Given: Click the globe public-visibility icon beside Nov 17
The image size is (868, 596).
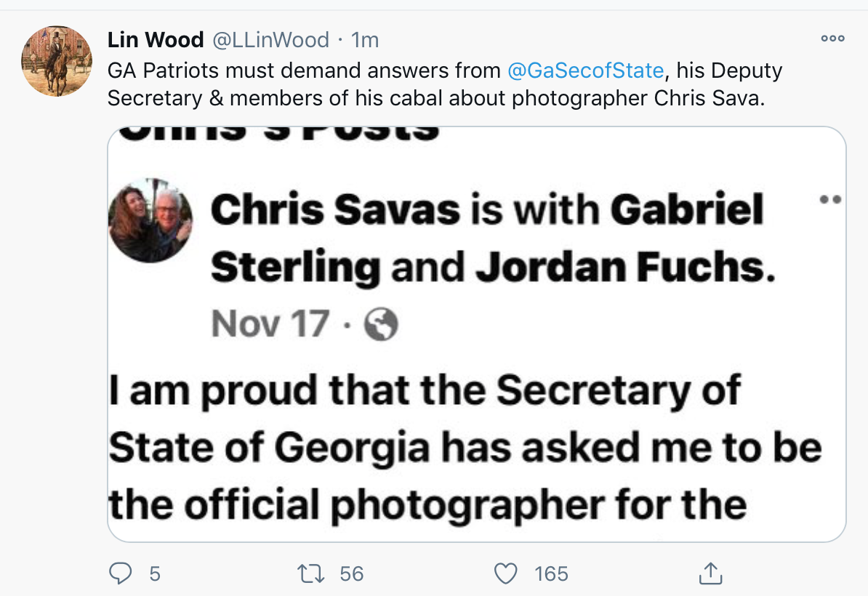Looking at the screenshot, I should coord(381,323).
